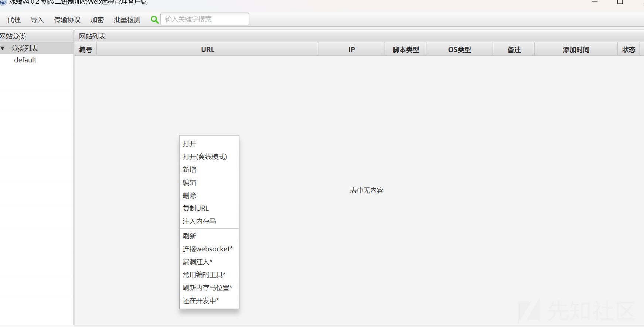Sort by the 备注 column header
The width and height of the screenshot is (644, 327).
[514, 49]
